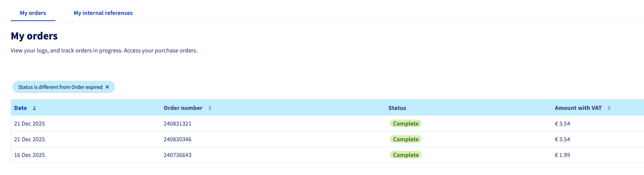The height and width of the screenshot is (175, 644).
Task: Click Complete badge for order 240830346
Action: point(406,139)
